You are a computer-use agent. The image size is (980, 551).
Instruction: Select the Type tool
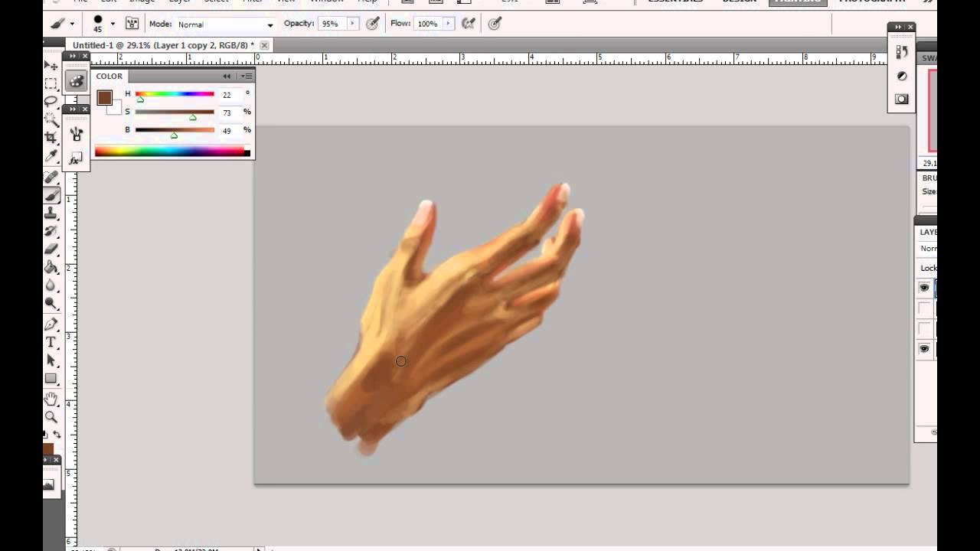tap(51, 342)
